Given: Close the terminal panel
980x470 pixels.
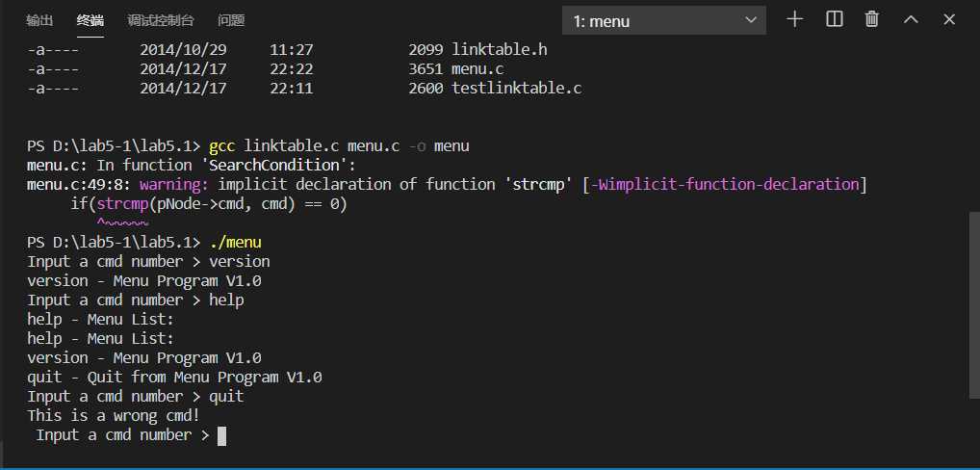Looking at the screenshot, I should coord(949,20).
